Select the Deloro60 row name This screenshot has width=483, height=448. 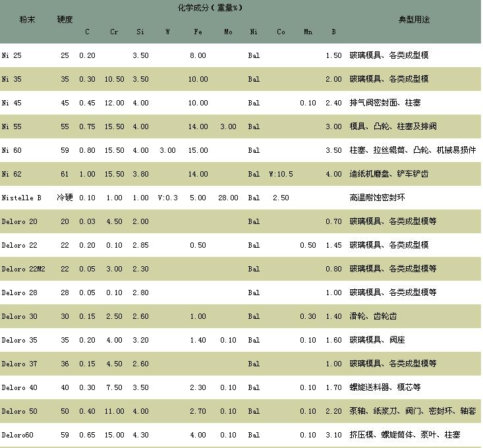click(x=19, y=435)
